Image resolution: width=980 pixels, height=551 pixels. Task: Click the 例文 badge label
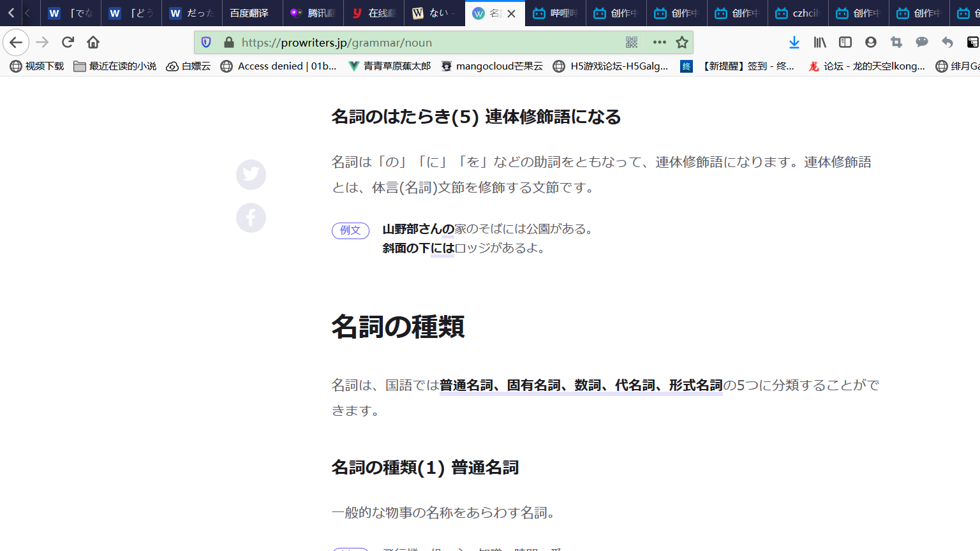click(x=350, y=230)
